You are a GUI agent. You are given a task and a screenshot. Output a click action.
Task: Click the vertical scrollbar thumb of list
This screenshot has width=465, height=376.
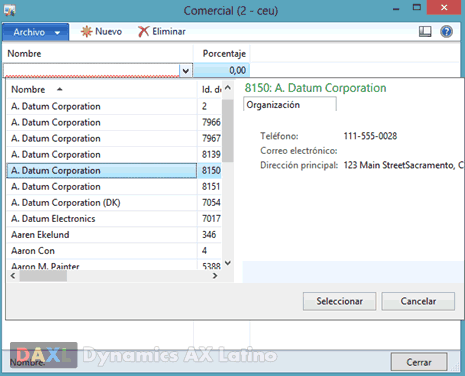pyautogui.click(x=228, y=131)
